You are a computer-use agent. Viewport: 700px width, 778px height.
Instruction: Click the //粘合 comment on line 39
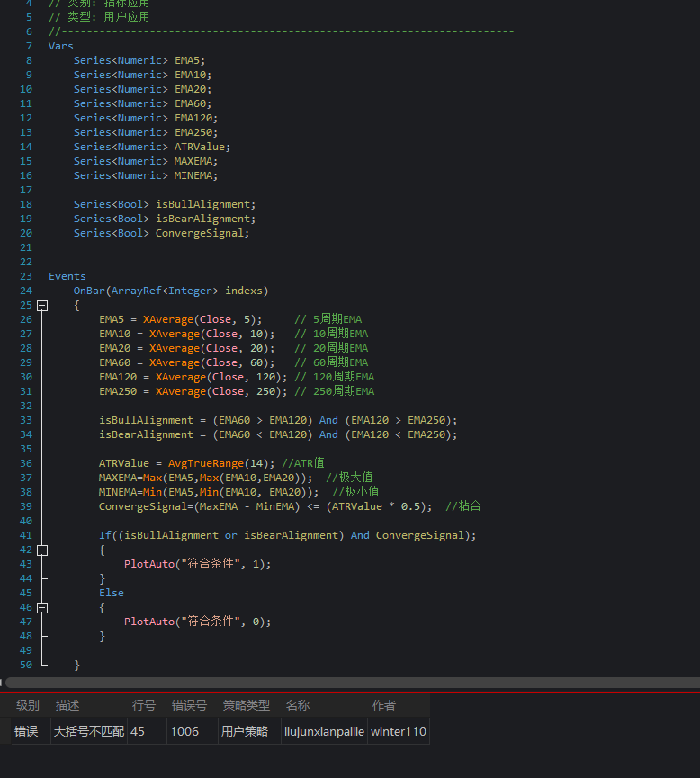click(463, 506)
